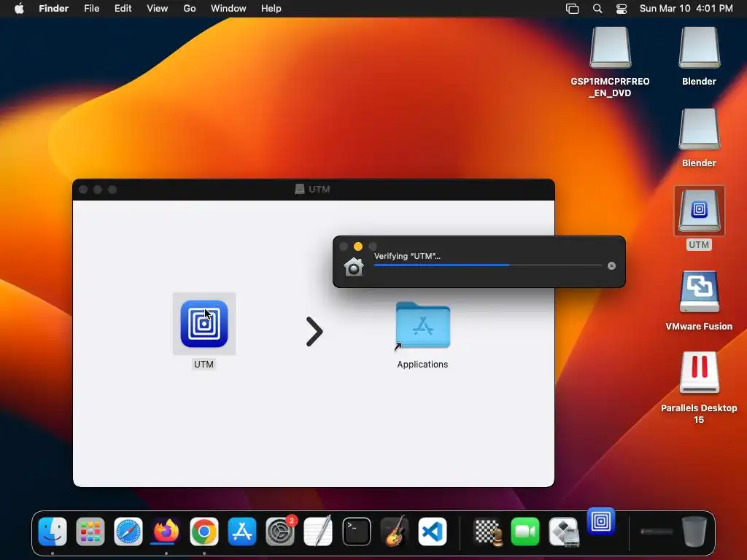This screenshot has width=747, height=560.
Task: Open Control Center in the menu bar
Action: tap(622, 9)
